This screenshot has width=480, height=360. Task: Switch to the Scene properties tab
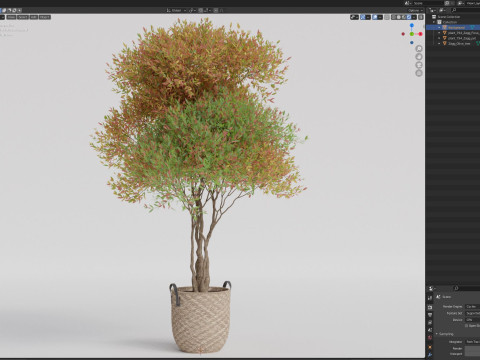[x=430, y=330]
